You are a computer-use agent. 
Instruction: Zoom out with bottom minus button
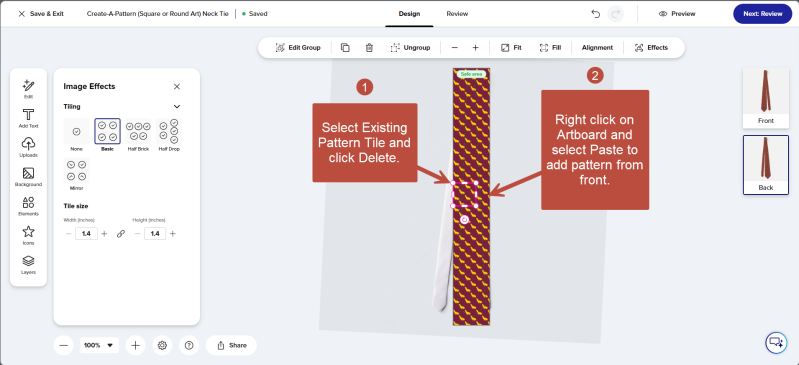tap(64, 345)
